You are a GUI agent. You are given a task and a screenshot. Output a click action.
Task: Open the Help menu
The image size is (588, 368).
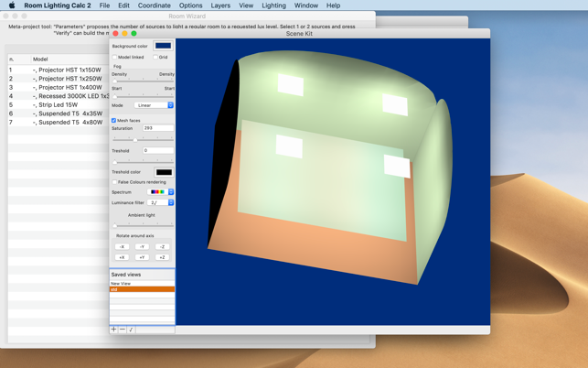(x=333, y=5)
